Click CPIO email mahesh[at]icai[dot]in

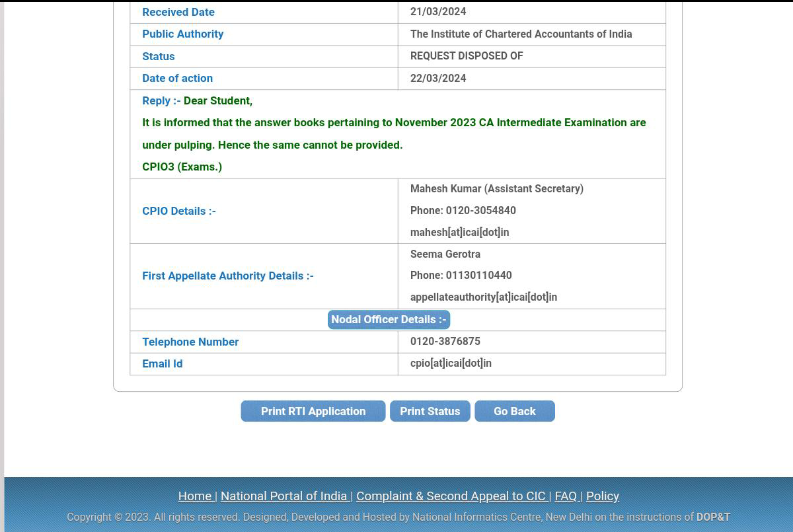(459, 232)
